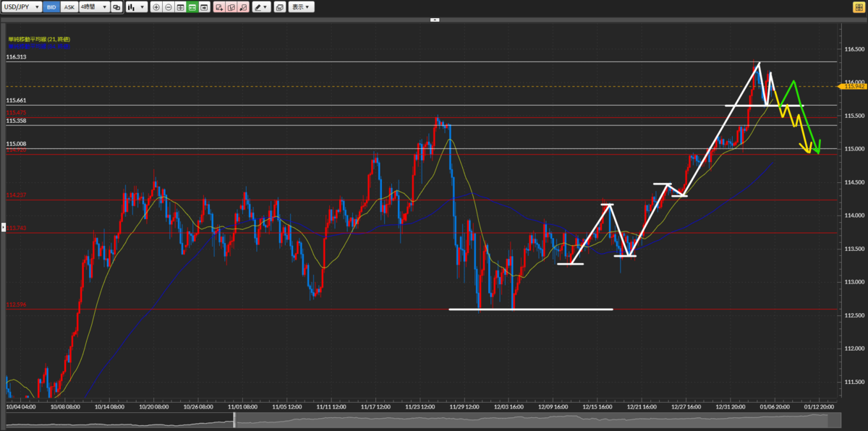This screenshot has height=431, width=868.
Task: Switch the price display to BID
Action: point(51,7)
